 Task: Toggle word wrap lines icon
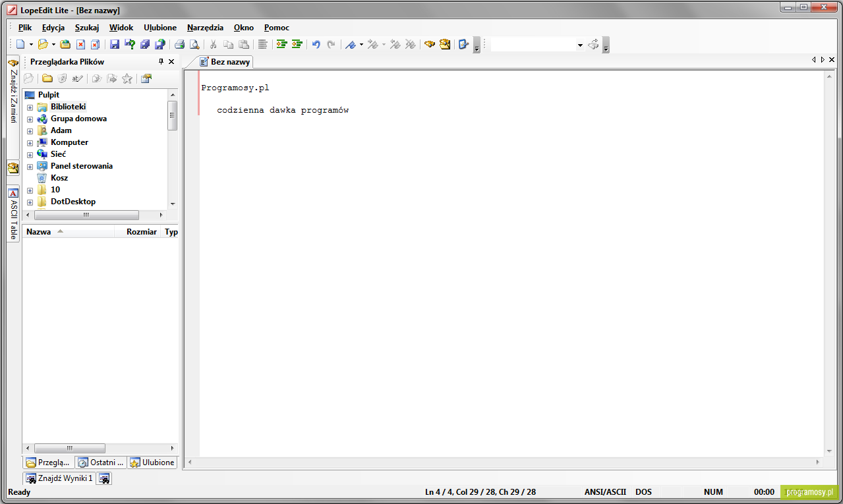(262, 44)
